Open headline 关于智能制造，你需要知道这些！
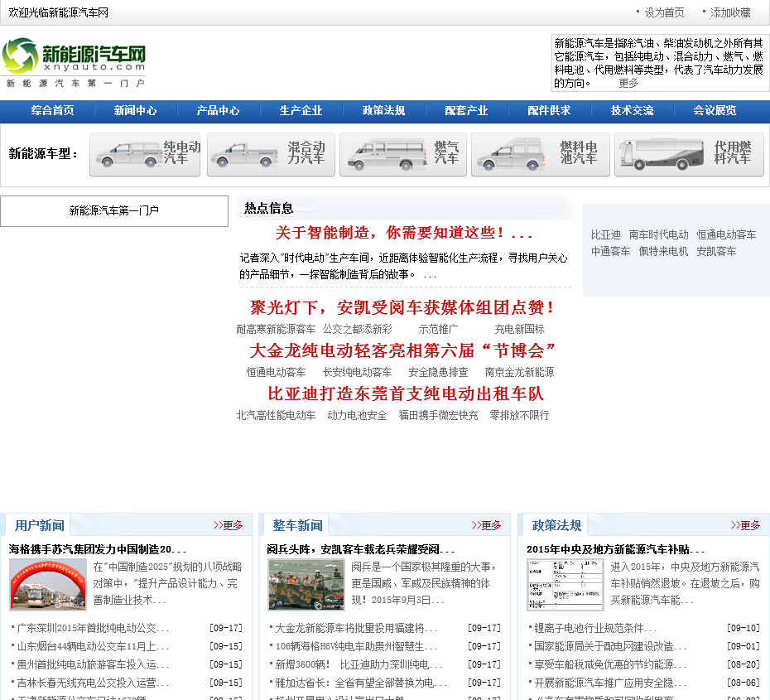 pyautogui.click(x=404, y=233)
